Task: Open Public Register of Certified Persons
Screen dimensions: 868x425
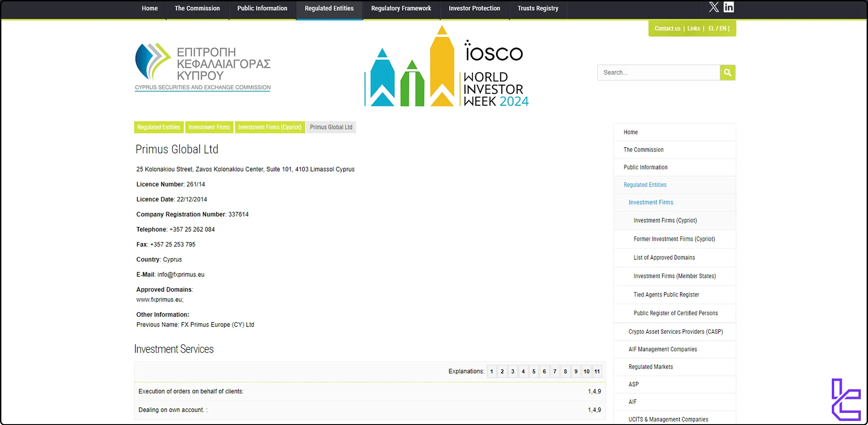Action: click(675, 313)
